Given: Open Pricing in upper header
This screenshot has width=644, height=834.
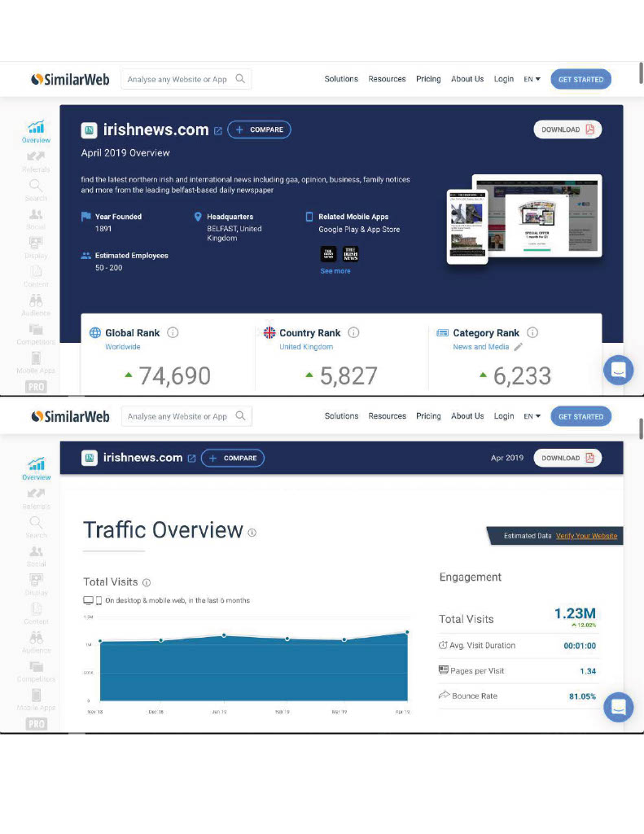Looking at the screenshot, I should tap(428, 79).
